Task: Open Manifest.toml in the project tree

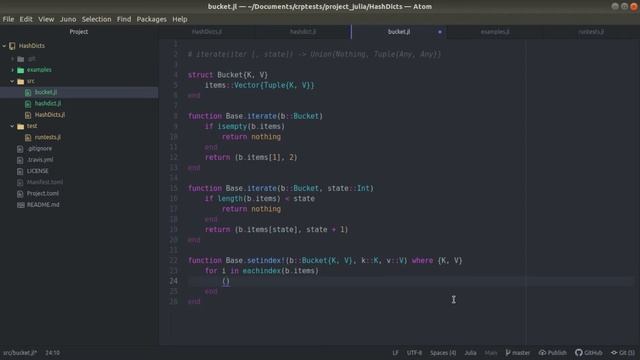Action: (45, 182)
